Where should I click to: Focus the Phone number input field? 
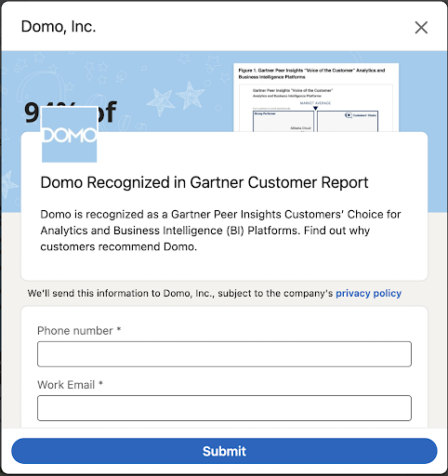tap(224, 354)
